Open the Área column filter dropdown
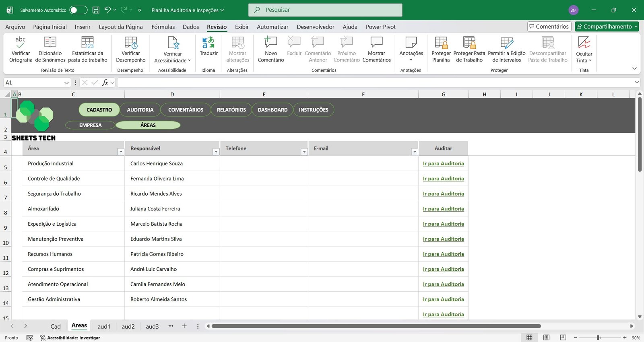The image size is (644, 342). 120,152
